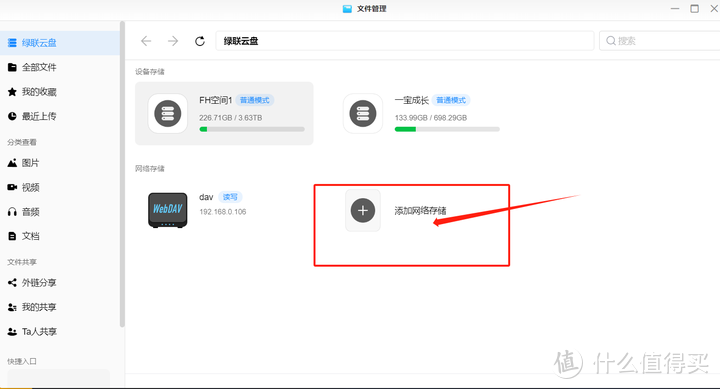Click the people icon beside 我的共享

(12, 307)
